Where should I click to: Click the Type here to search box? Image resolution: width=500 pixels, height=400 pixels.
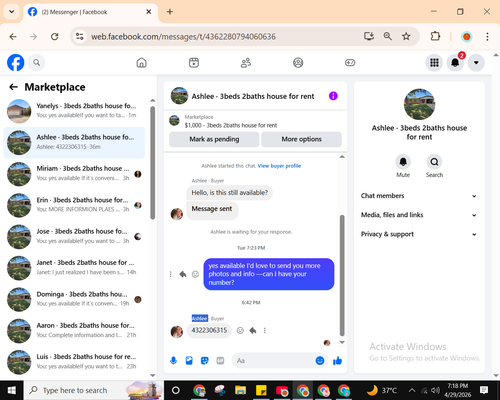tap(94, 390)
